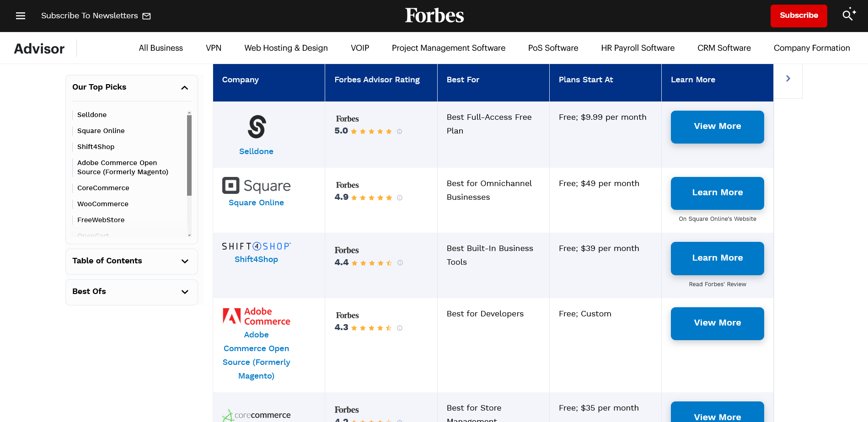868x422 pixels.
Task: Click View More for Adobe Commerce
Action: click(718, 323)
